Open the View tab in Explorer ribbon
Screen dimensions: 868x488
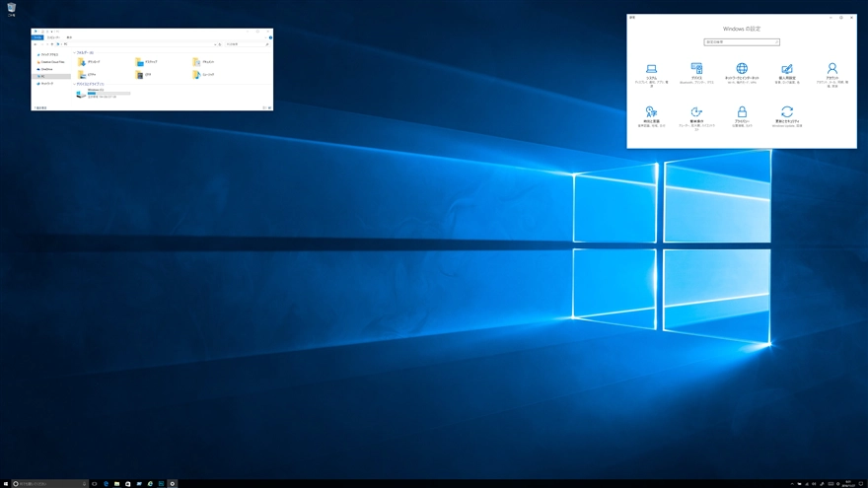coord(69,37)
